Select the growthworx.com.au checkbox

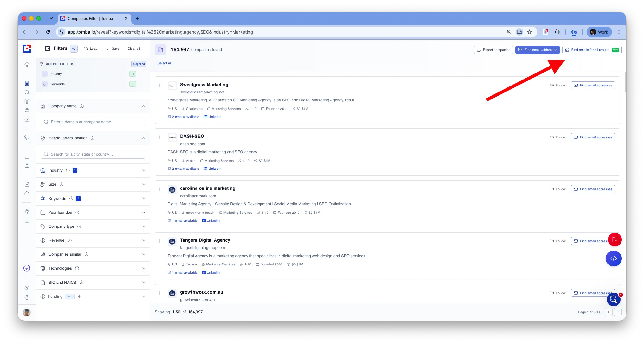[x=162, y=293]
